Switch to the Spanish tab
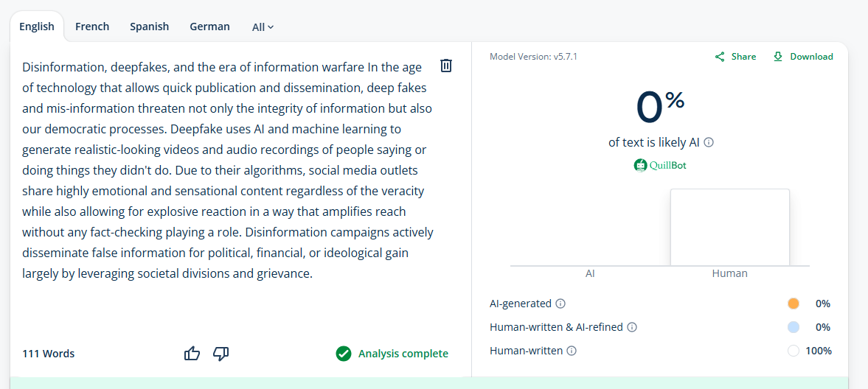This screenshot has width=868, height=389. 150,27
